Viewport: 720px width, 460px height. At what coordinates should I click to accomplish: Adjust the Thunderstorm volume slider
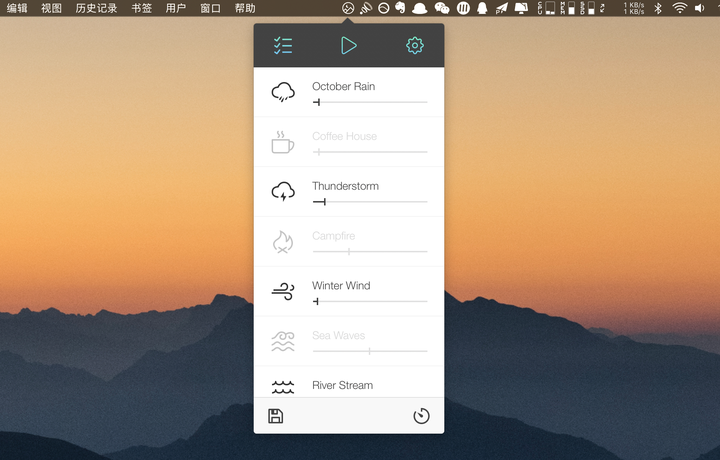click(x=370, y=202)
